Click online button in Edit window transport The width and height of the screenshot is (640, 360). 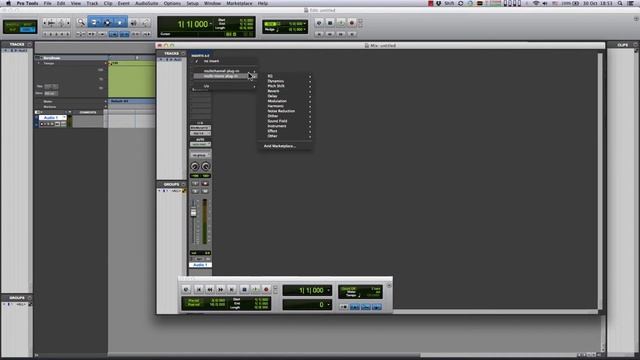point(319,23)
